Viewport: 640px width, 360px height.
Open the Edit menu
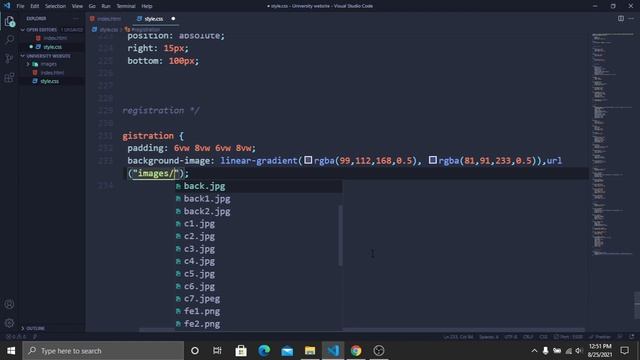[35, 6]
